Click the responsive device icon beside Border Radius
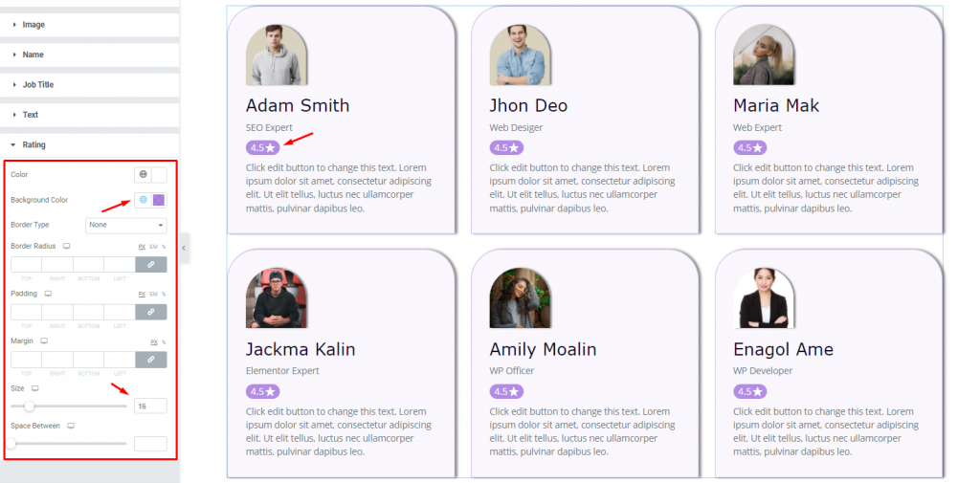 point(66,246)
